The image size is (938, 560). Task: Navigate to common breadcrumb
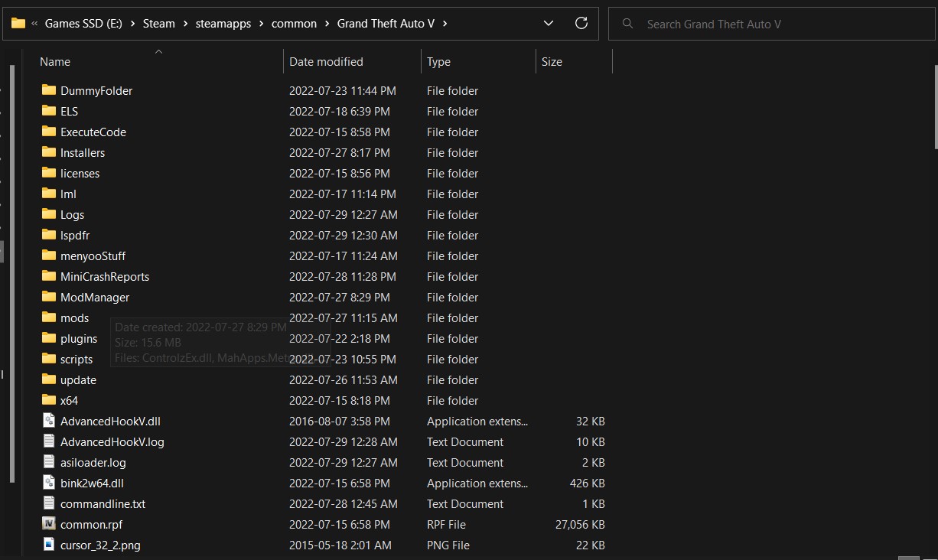294,24
